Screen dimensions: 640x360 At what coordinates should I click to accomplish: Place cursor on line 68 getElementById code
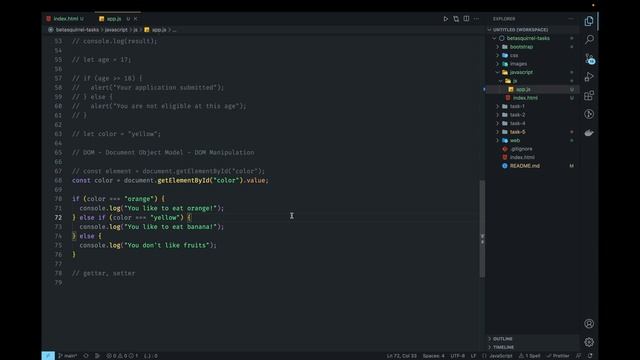pos(170,180)
